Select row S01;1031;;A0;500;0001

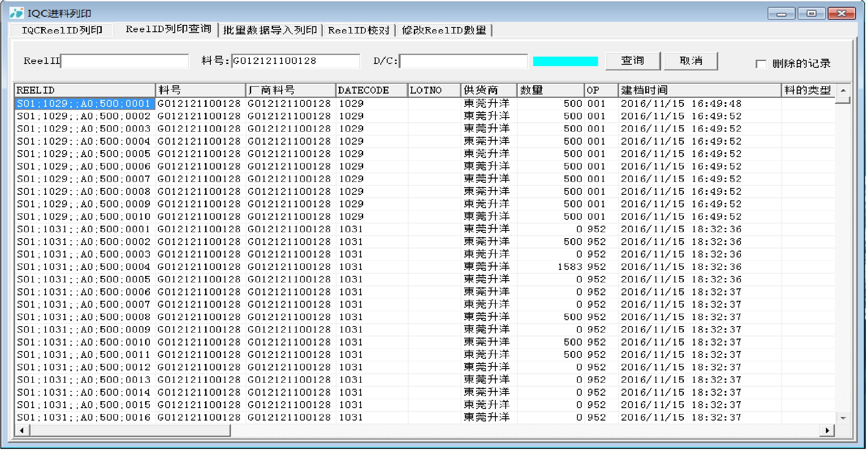pyautogui.click(x=425, y=229)
